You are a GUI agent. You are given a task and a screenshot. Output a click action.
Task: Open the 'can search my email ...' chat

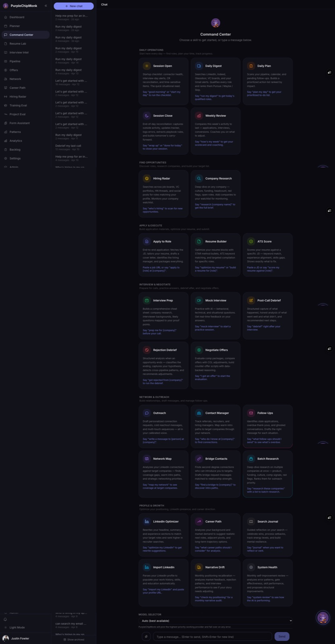(x=74, y=625)
